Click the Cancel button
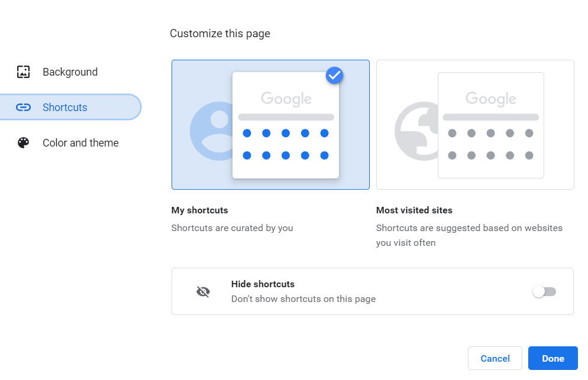The height and width of the screenshot is (380, 588). click(x=495, y=358)
